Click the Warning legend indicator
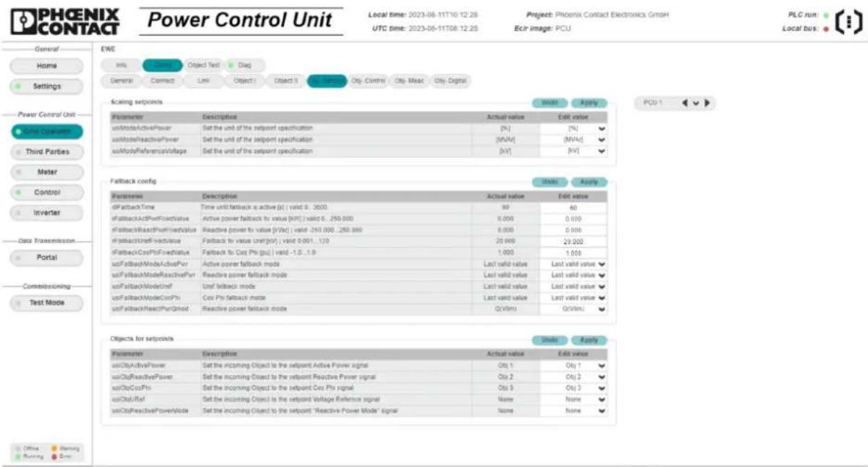Viewport: 868px width, 467px height. click(x=55, y=447)
